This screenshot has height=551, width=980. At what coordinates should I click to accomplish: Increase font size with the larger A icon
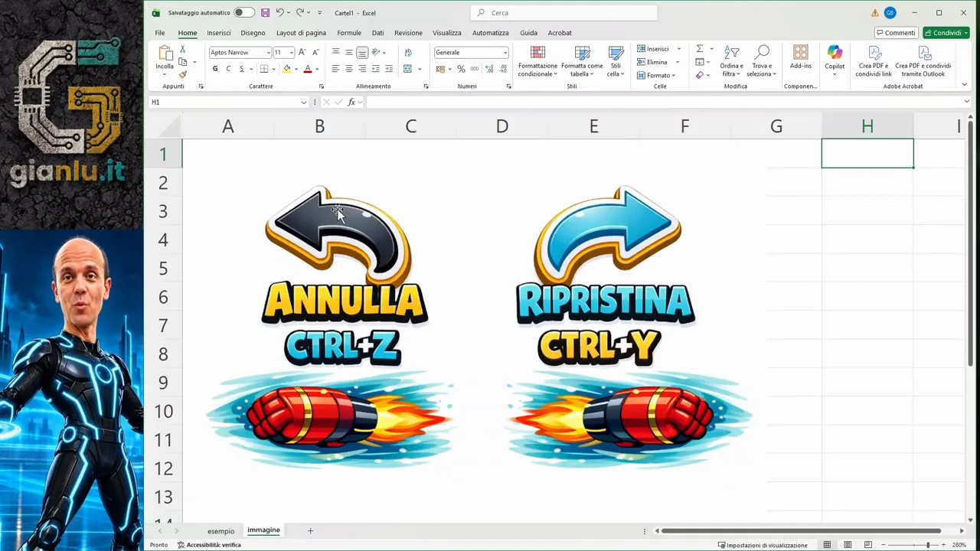pyautogui.click(x=302, y=53)
